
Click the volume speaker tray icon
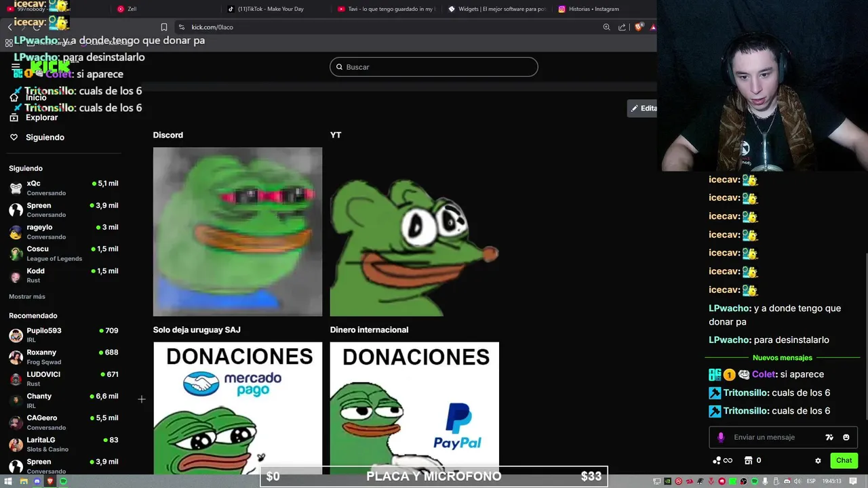click(x=797, y=481)
